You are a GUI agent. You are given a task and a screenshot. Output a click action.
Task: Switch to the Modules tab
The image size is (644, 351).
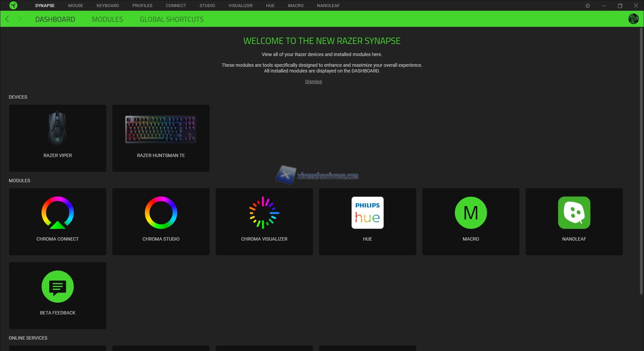107,19
